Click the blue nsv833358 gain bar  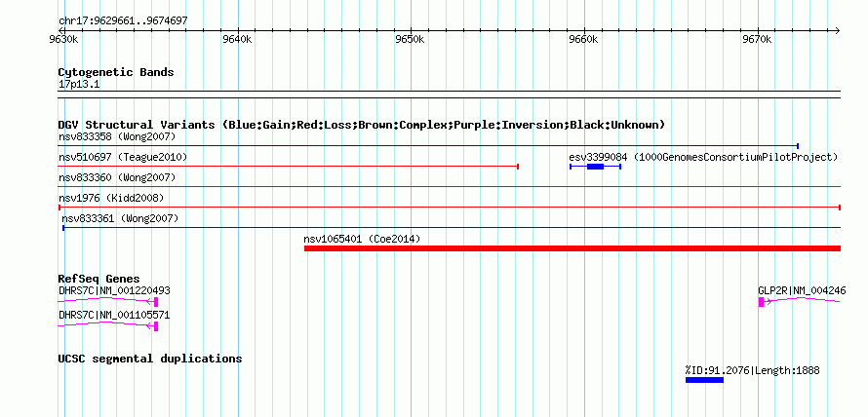pos(428,146)
